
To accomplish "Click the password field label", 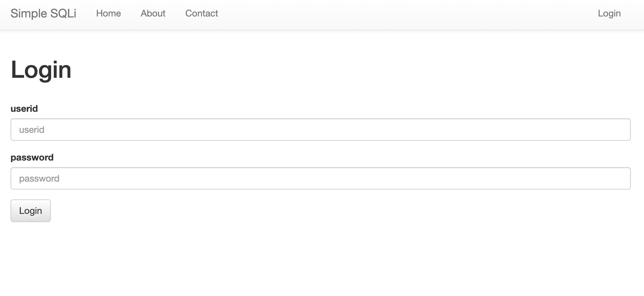I will click(x=32, y=158).
